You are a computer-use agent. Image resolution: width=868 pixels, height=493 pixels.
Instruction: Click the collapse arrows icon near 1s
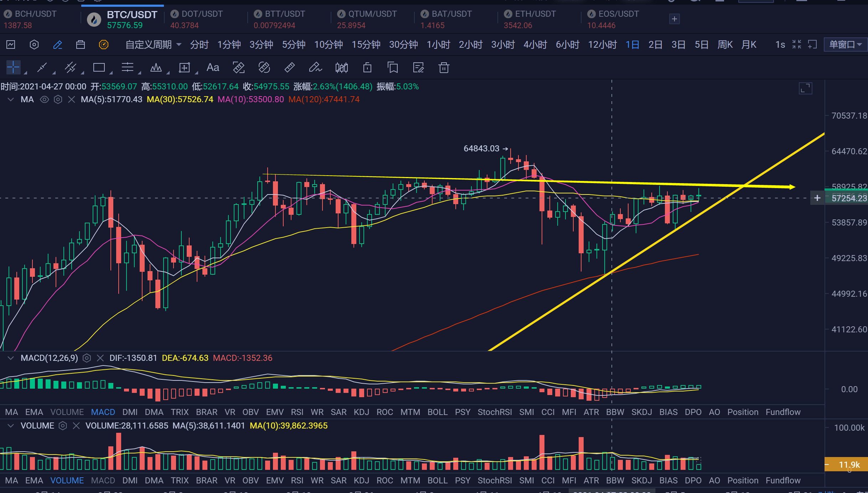(797, 45)
